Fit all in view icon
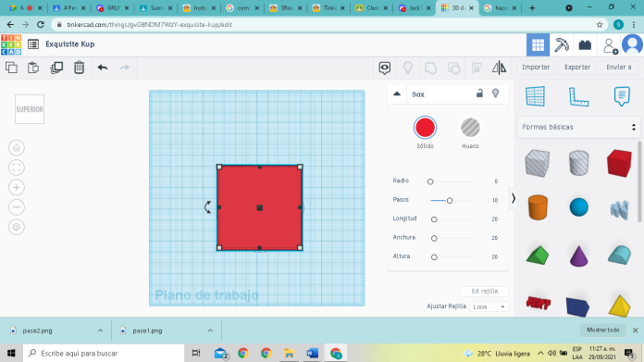 [x=17, y=168]
